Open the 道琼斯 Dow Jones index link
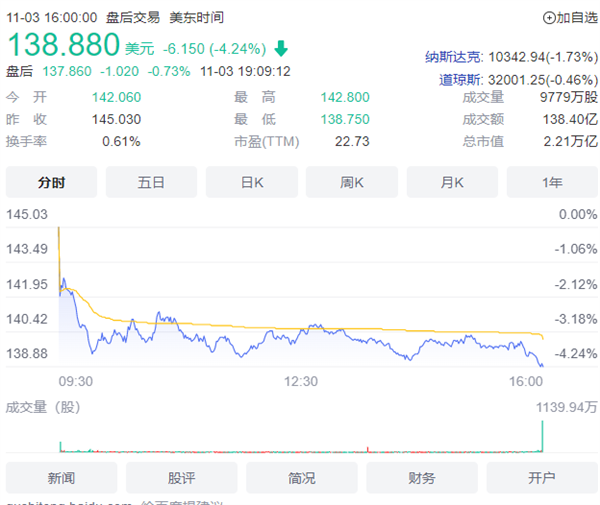The image size is (600, 505). [x=460, y=80]
